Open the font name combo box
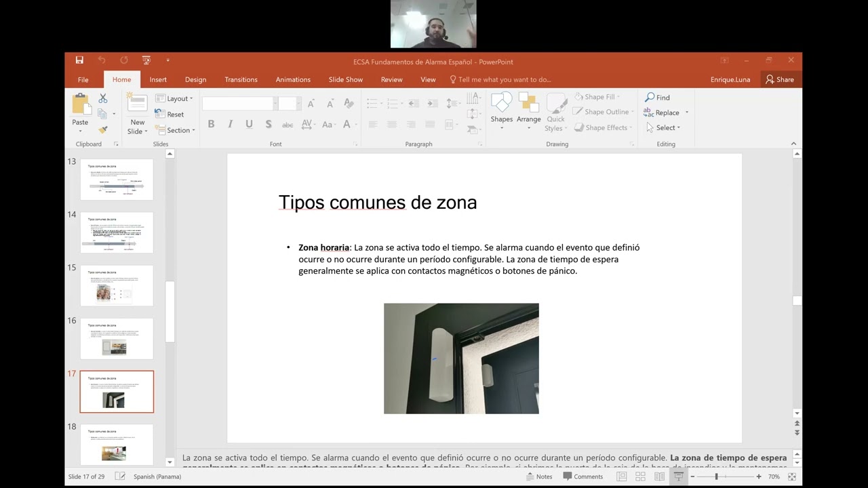Image resolution: width=868 pixels, height=488 pixels. pos(239,104)
